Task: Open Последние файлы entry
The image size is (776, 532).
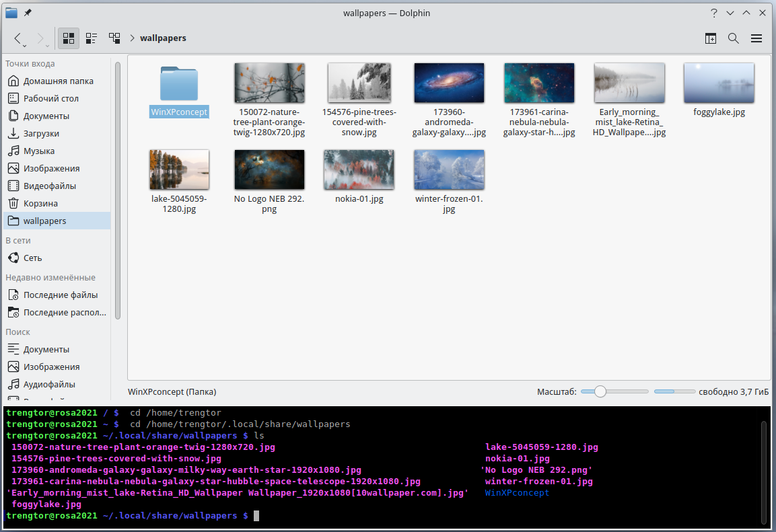Action: pyautogui.click(x=60, y=295)
